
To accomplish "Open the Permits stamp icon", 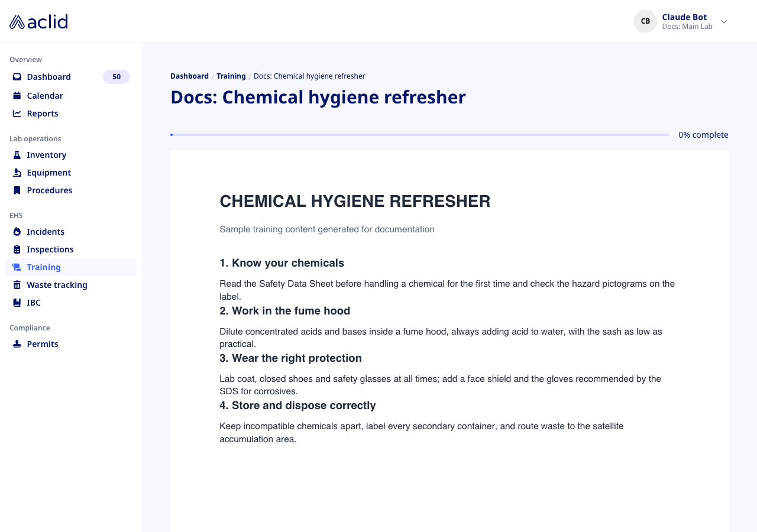I will click(x=17, y=344).
